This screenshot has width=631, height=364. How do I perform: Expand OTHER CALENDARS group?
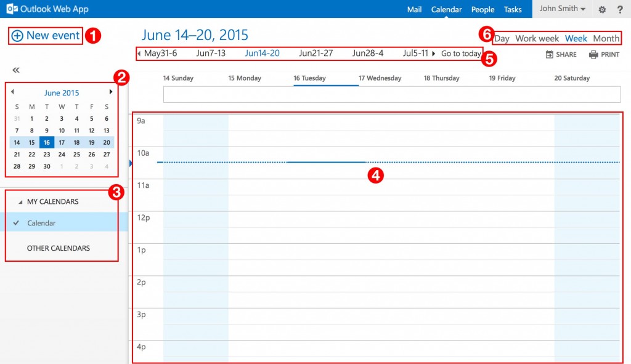(x=58, y=248)
